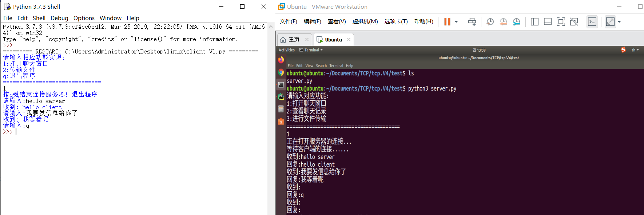Open the 帮助(H) menu in VMware
Viewport: 644px width, 215px height.
pyautogui.click(x=424, y=21)
